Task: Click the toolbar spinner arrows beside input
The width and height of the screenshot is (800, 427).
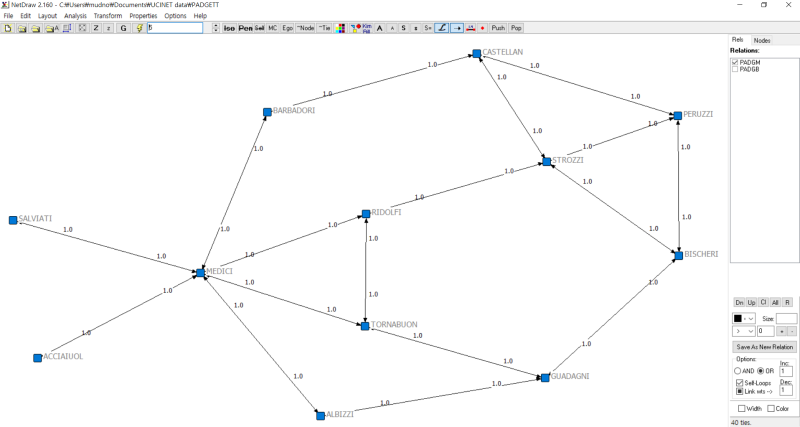Action: 216,28
